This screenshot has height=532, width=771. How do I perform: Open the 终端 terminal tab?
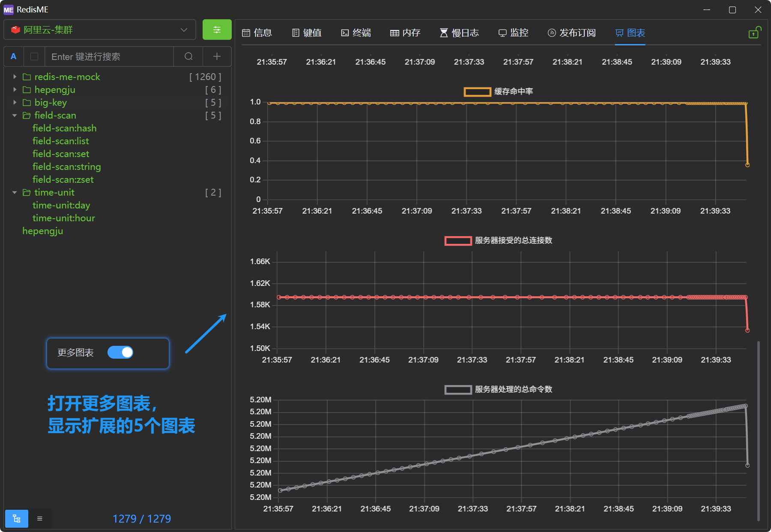(356, 33)
